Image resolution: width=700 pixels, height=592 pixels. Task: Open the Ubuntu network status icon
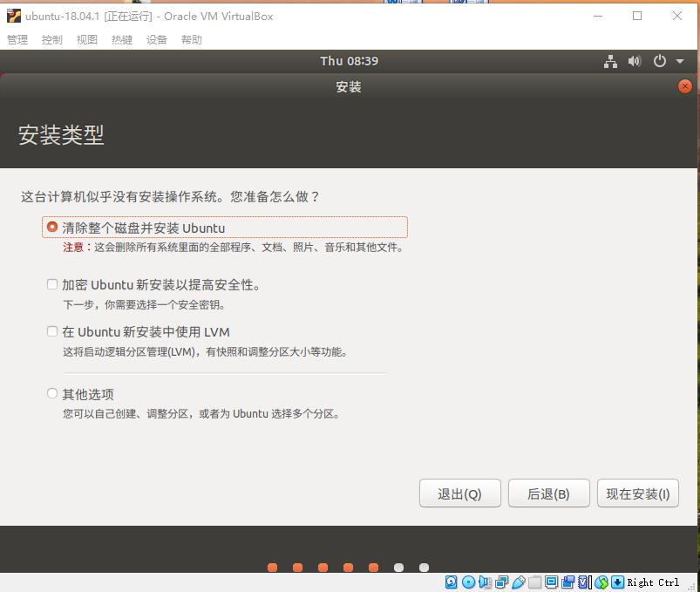(x=610, y=61)
